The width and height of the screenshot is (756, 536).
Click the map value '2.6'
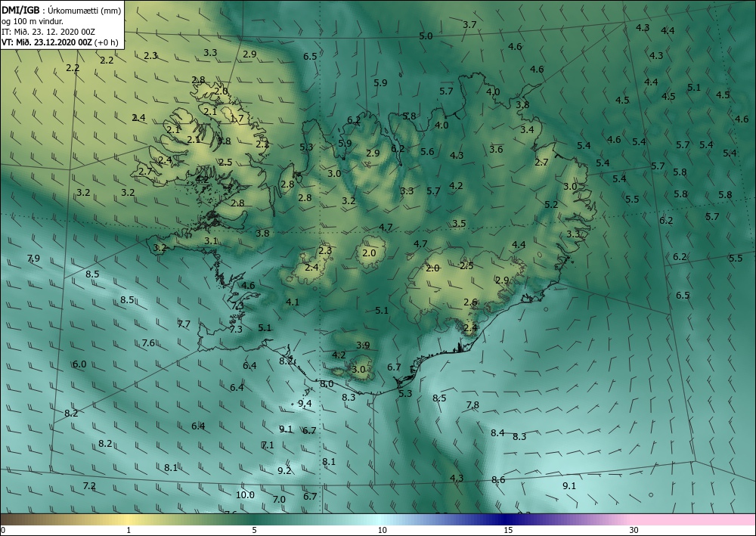(470, 302)
